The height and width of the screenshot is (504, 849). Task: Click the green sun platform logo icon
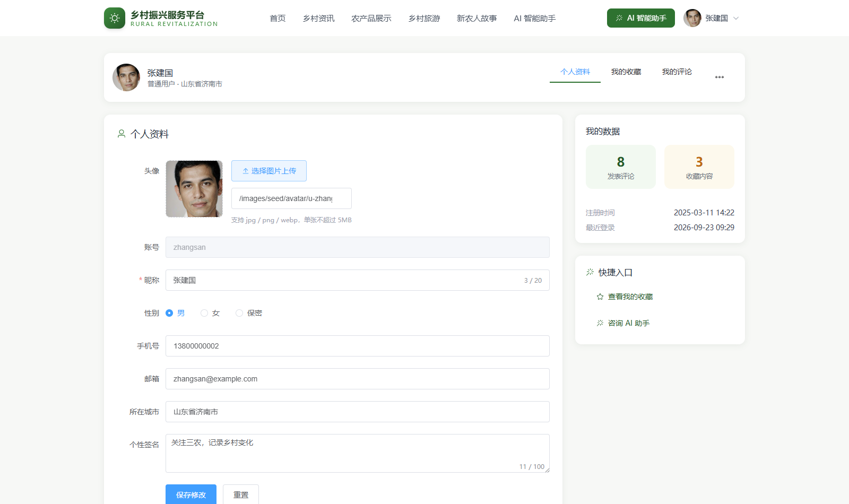coord(115,18)
